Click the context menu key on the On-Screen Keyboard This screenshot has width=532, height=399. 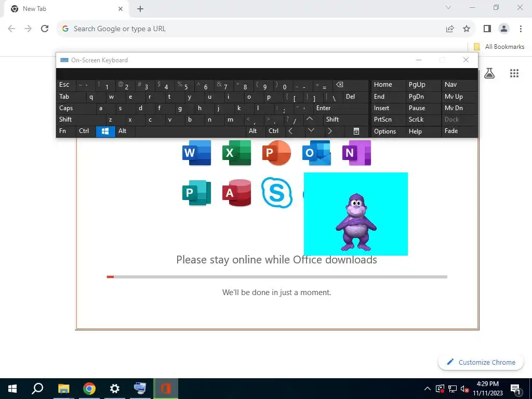[356, 131]
